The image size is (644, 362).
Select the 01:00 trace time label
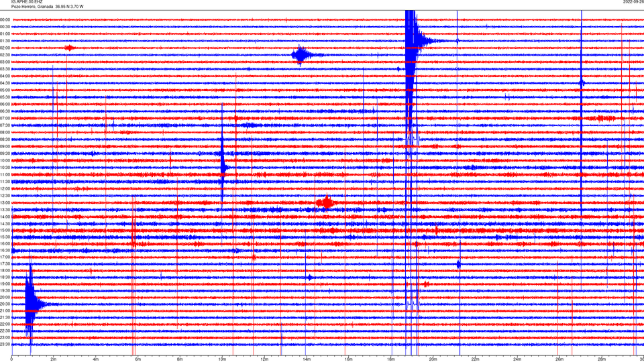[x=5, y=34]
